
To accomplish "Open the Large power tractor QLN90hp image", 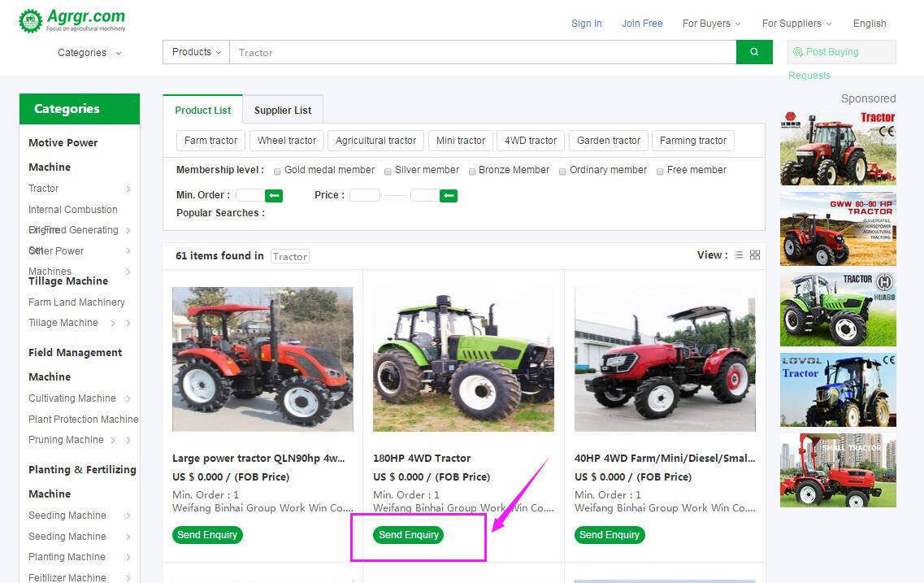I will click(262, 359).
